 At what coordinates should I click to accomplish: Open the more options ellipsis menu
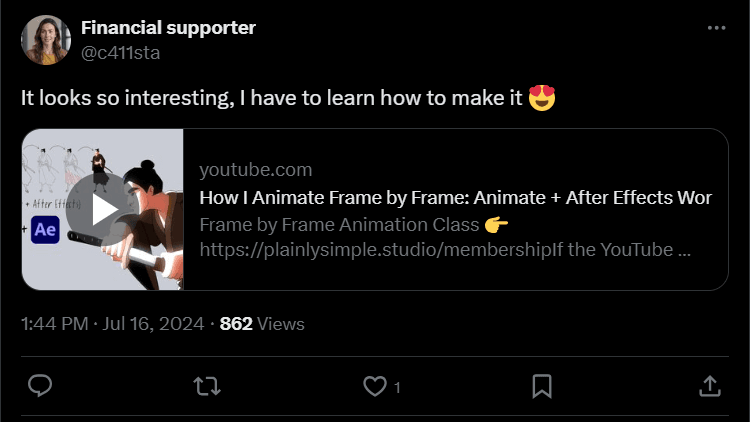(716, 28)
